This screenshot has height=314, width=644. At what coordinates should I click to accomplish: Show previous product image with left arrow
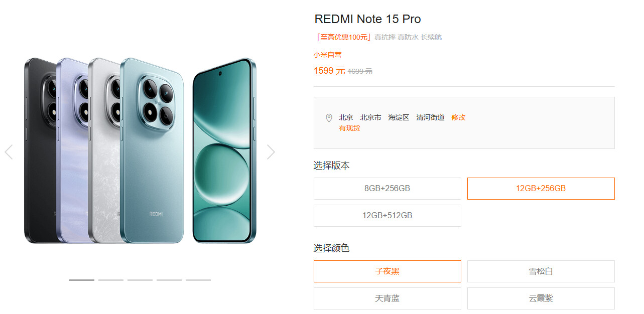9,152
